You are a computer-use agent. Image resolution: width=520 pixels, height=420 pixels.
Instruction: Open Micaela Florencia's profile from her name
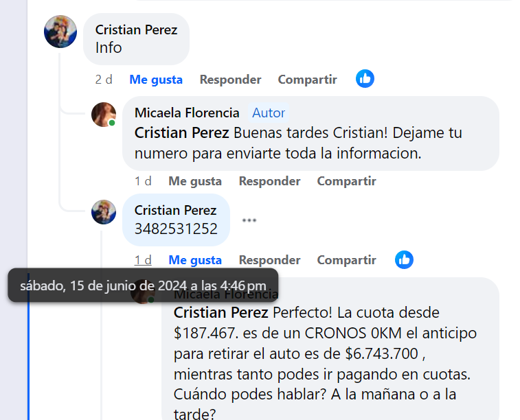click(187, 113)
